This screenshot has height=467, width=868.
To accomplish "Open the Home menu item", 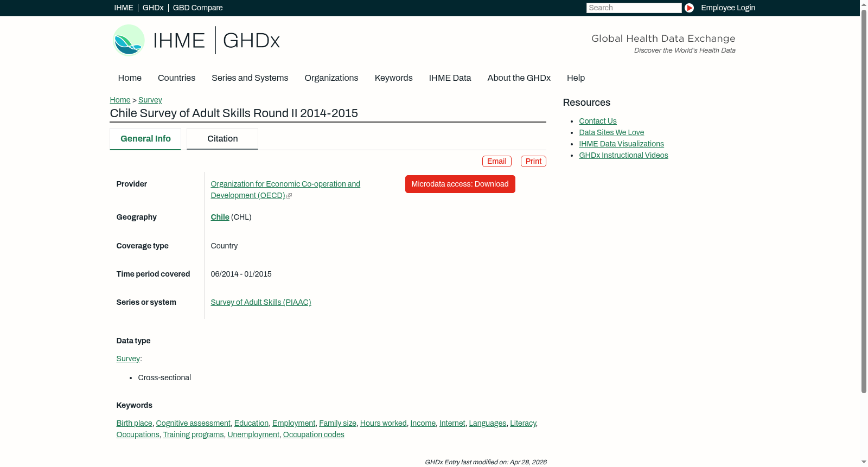I will click(130, 78).
